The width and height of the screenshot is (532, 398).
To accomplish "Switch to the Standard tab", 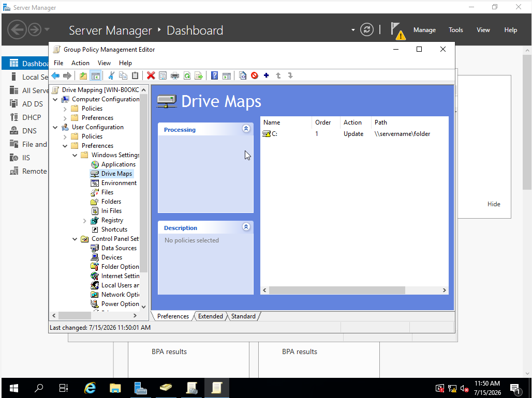I will point(243,316).
